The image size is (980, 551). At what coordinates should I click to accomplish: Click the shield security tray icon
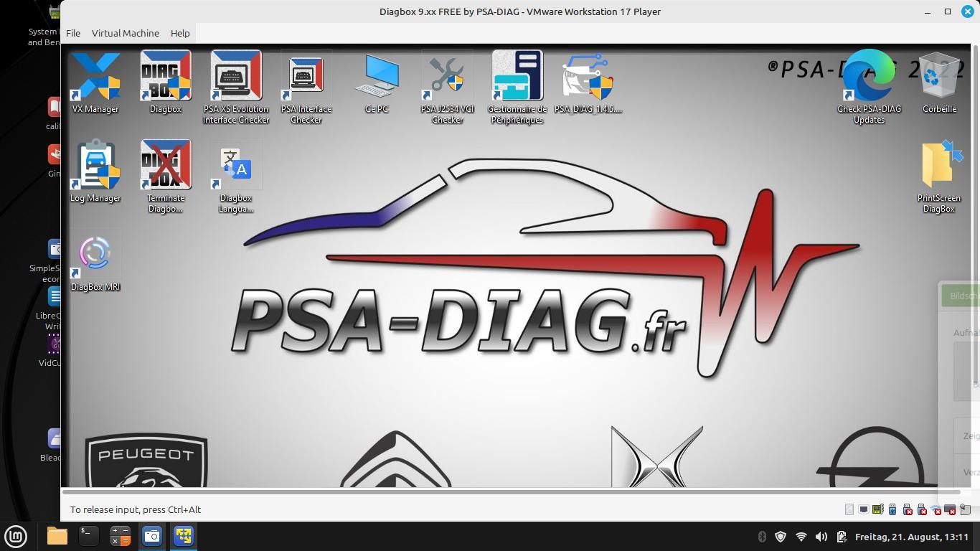pyautogui.click(x=781, y=537)
